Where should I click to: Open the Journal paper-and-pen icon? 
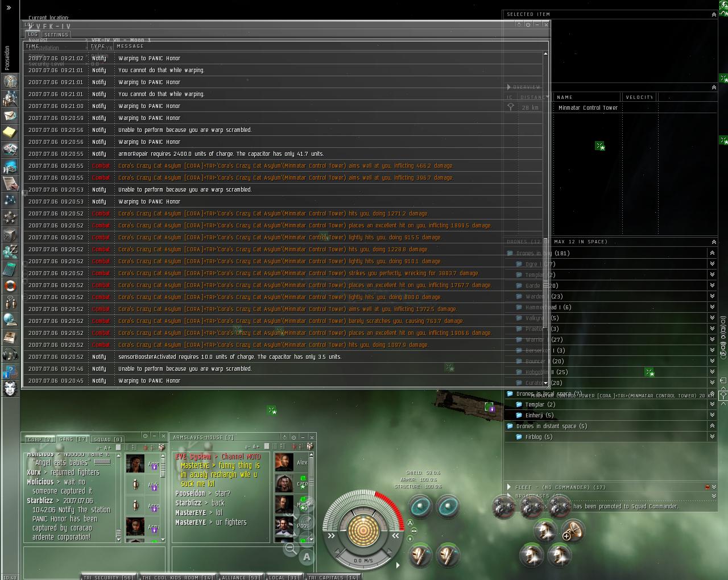10,183
